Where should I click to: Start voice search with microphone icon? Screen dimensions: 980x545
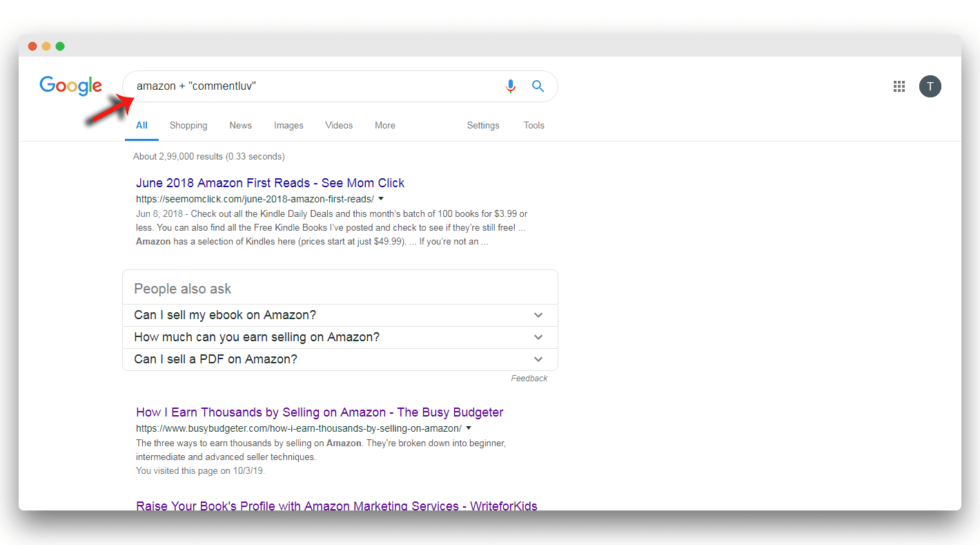point(511,86)
